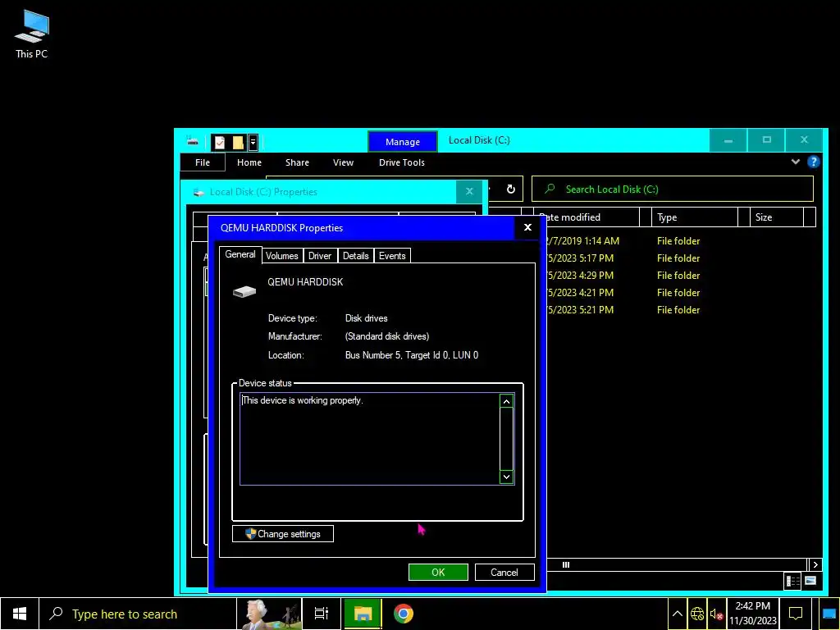Select the File folder row dated 4:21 PM
The width and height of the screenshot is (840, 630).
(678, 293)
